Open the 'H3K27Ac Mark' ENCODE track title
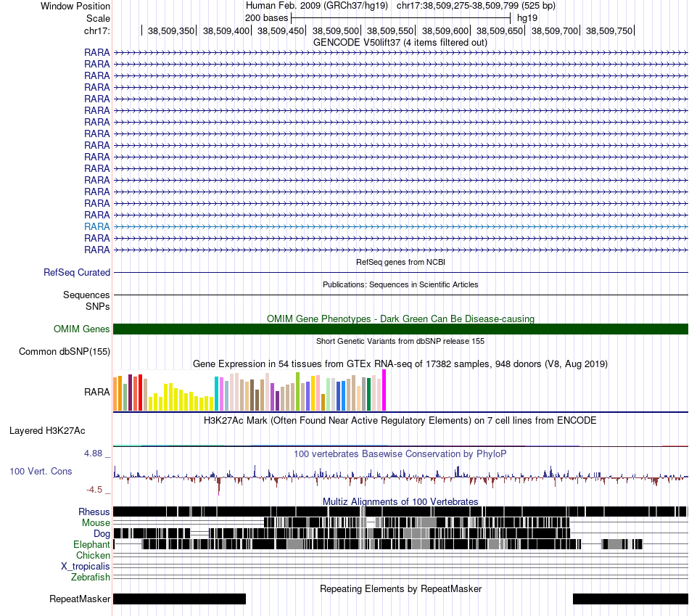Screen dimensions: 689x616 (x=400, y=420)
